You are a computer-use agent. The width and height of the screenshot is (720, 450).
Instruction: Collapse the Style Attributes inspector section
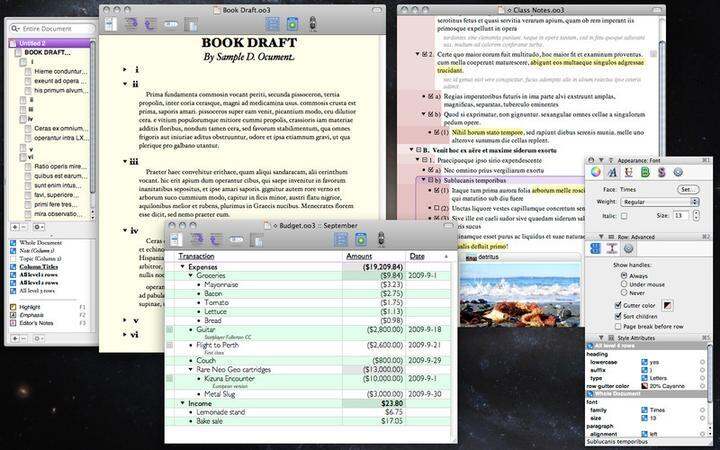(601, 338)
